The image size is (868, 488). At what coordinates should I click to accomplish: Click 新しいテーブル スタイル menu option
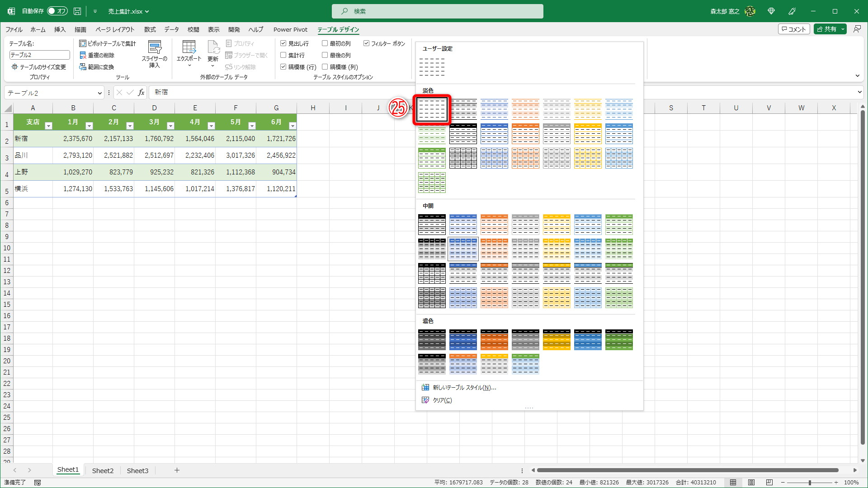pos(464,388)
